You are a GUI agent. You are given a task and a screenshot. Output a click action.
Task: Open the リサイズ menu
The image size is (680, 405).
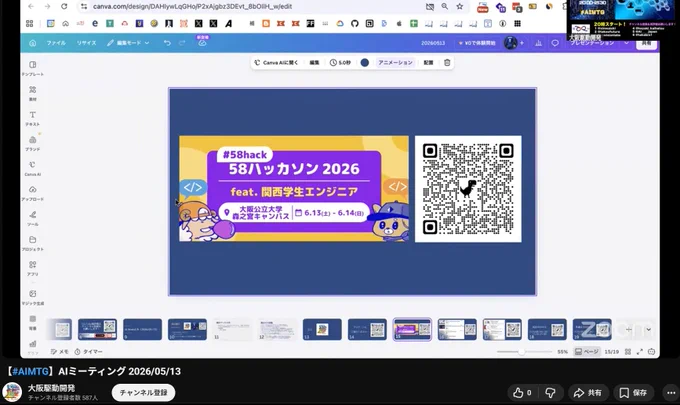[x=86, y=43]
